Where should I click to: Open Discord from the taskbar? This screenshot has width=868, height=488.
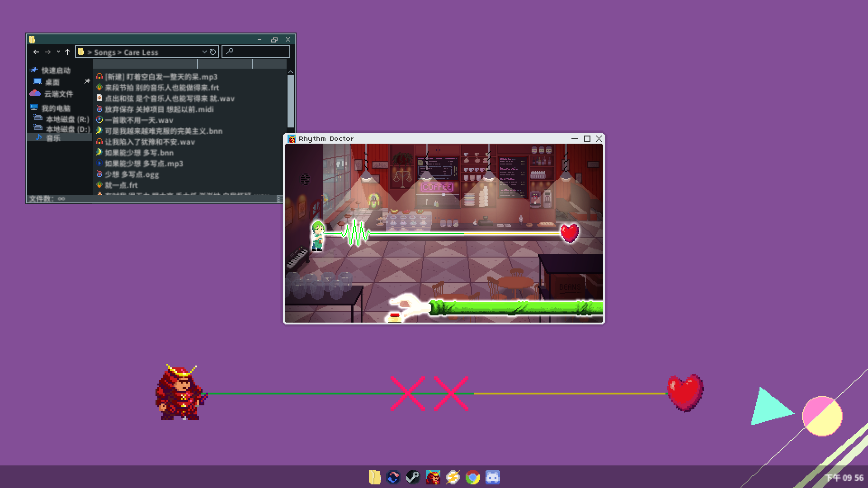tap(493, 477)
